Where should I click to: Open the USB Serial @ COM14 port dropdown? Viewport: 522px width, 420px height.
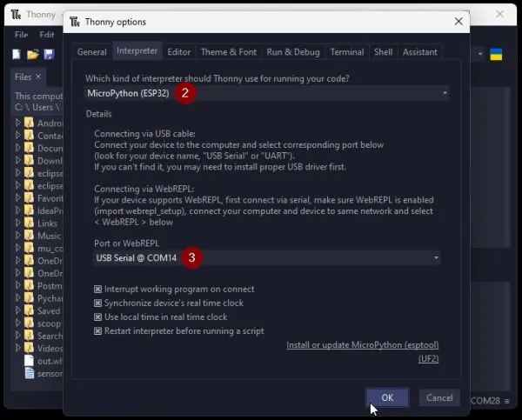tap(266, 257)
